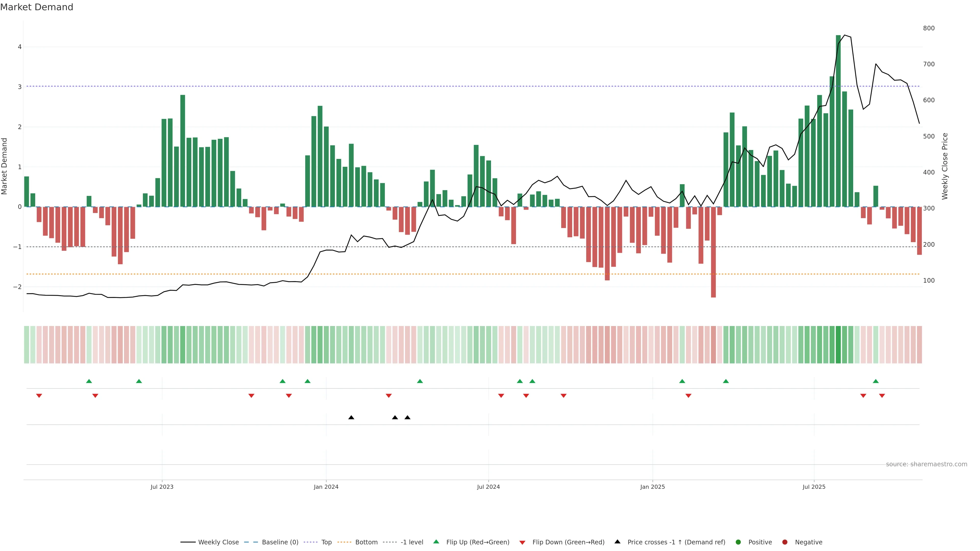This screenshot has width=980, height=551.
Task: Click the black triangle icon in the legend
Action: pyautogui.click(x=617, y=542)
